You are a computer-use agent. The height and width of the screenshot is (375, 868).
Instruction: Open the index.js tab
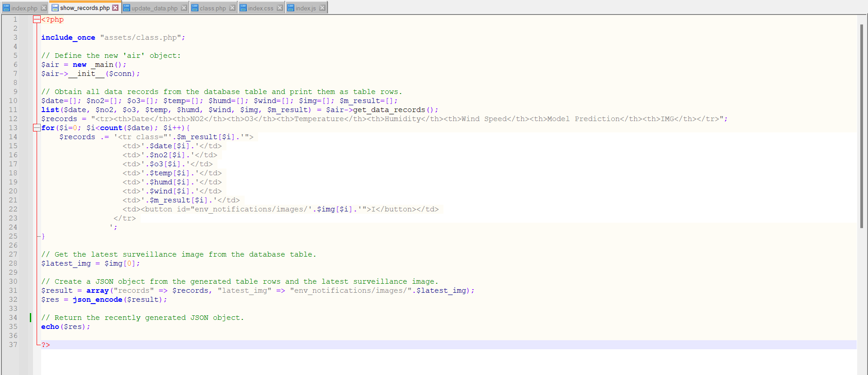tap(306, 8)
